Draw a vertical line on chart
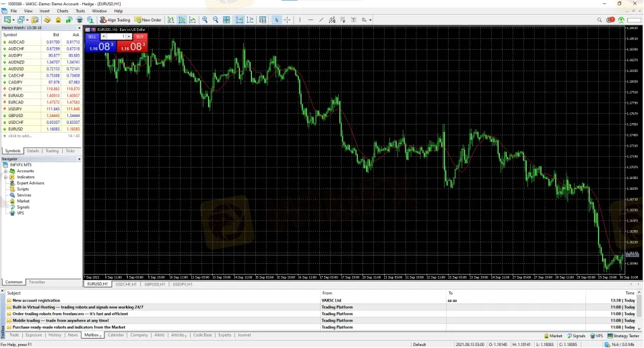The width and height of the screenshot is (644, 348). 300,20
